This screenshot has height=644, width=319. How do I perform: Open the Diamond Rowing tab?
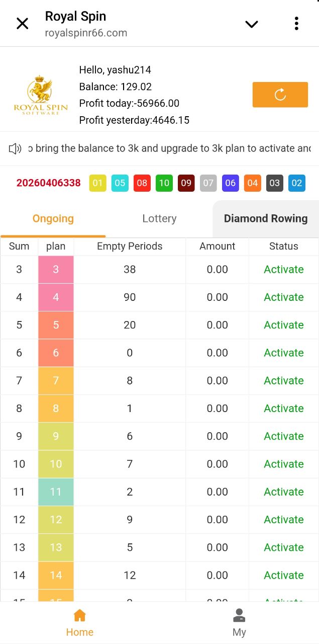coord(265,218)
